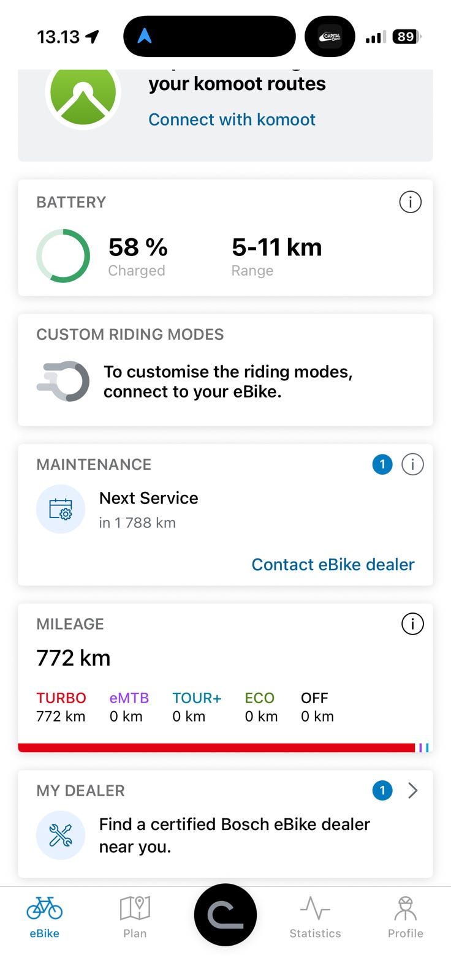This screenshot has width=451, height=980.
Task: Tap the red TURBO mileage bar
Action: coord(216,747)
